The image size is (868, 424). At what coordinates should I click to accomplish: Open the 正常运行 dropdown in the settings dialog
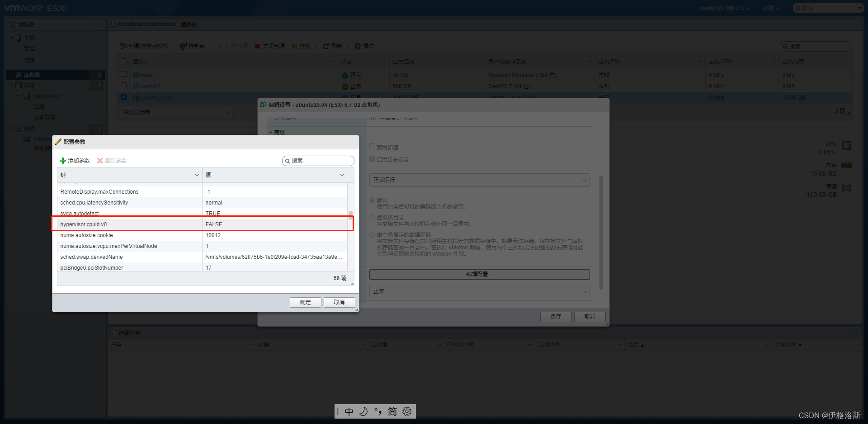[479, 180]
